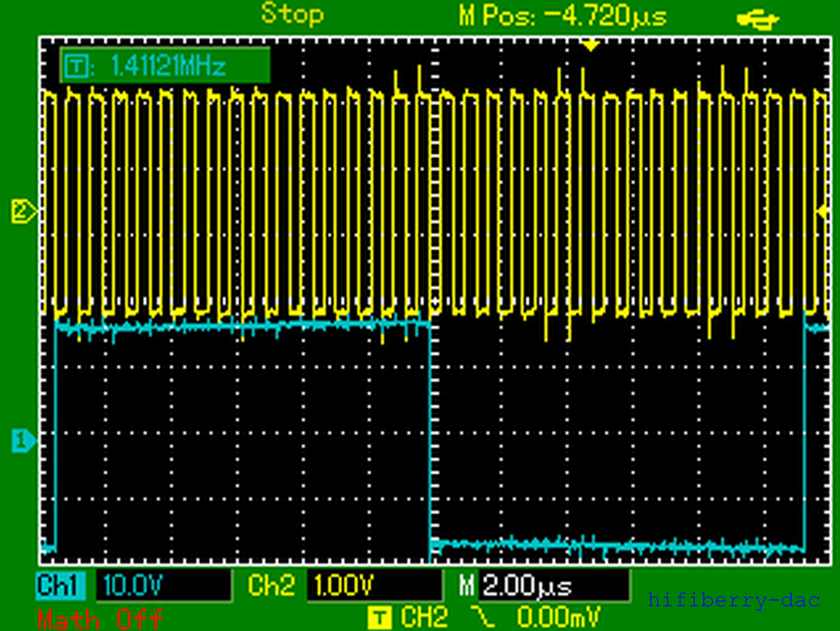Click the Ch1 label
Viewport: 840px width, 631px height.
pos(61,586)
